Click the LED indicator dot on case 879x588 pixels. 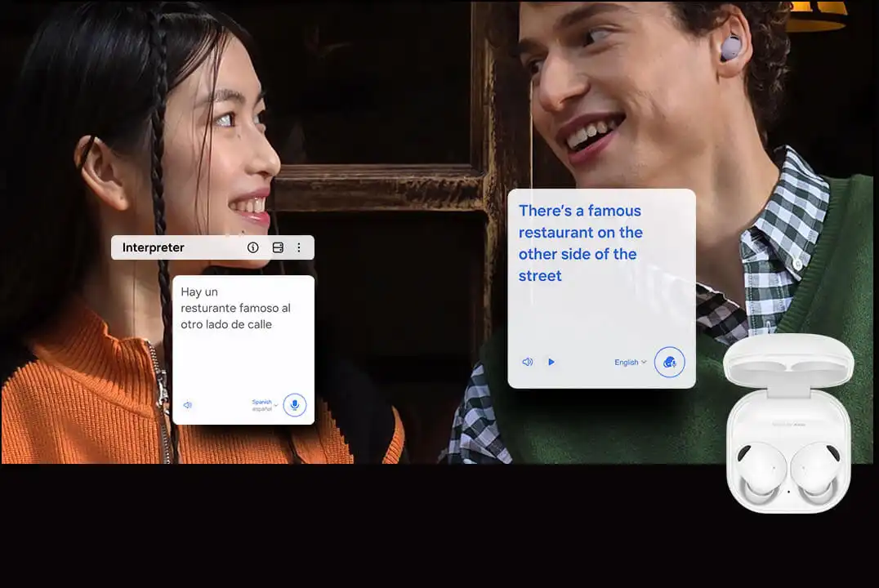788,492
